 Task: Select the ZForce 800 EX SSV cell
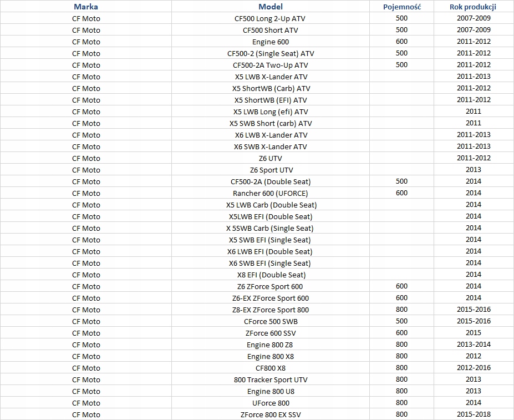[x=270, y=414]
